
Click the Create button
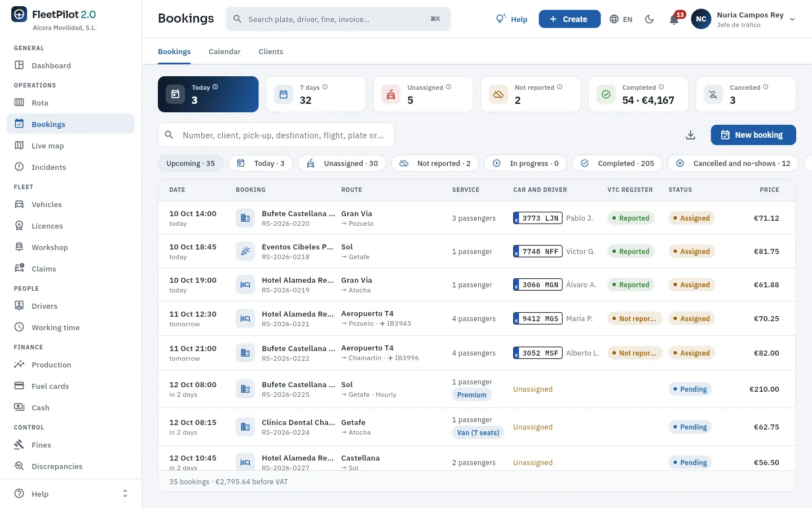pos(570,19)
